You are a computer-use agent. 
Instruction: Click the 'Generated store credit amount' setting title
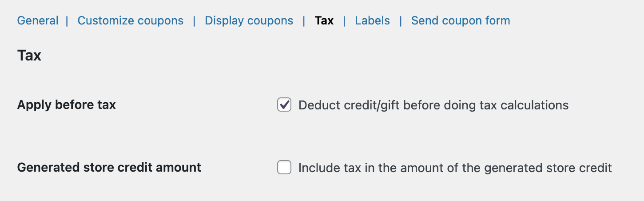click(109, 168)
